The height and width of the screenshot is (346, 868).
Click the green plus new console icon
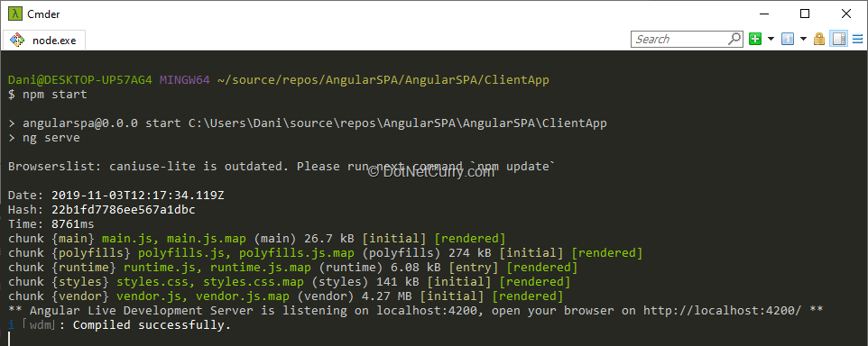[755, 40]
